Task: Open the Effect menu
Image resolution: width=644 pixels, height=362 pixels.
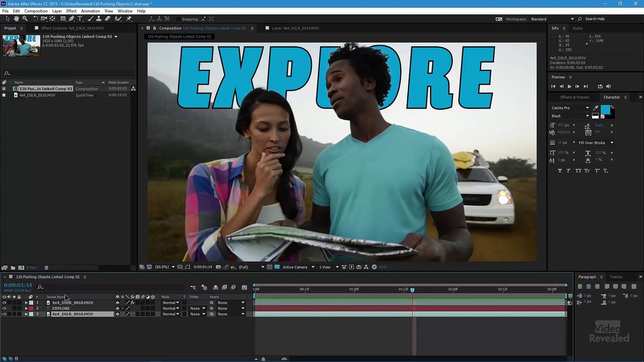Action: click(x=71, y=11)
